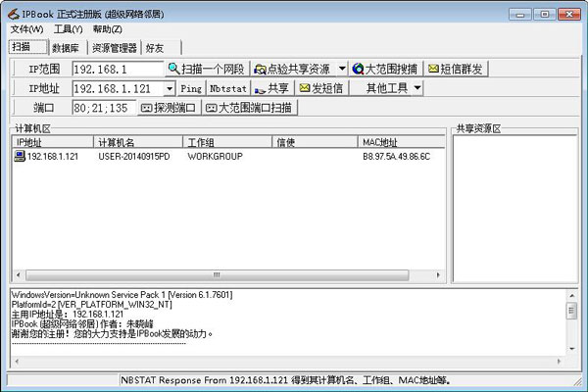Expand the 其他工具 other tools dropdown

pos(417,88)
